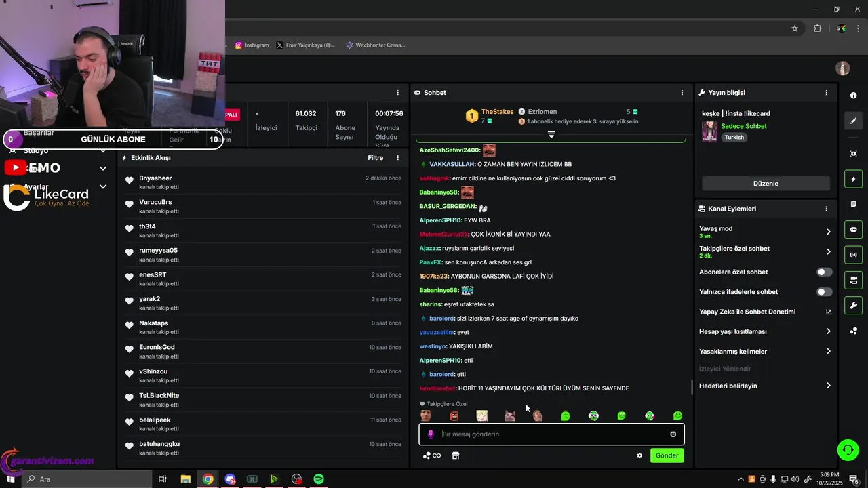Click the Sadece Sohbet category thumbnail
Screen dimensions: 868x488
coord(709,131)
